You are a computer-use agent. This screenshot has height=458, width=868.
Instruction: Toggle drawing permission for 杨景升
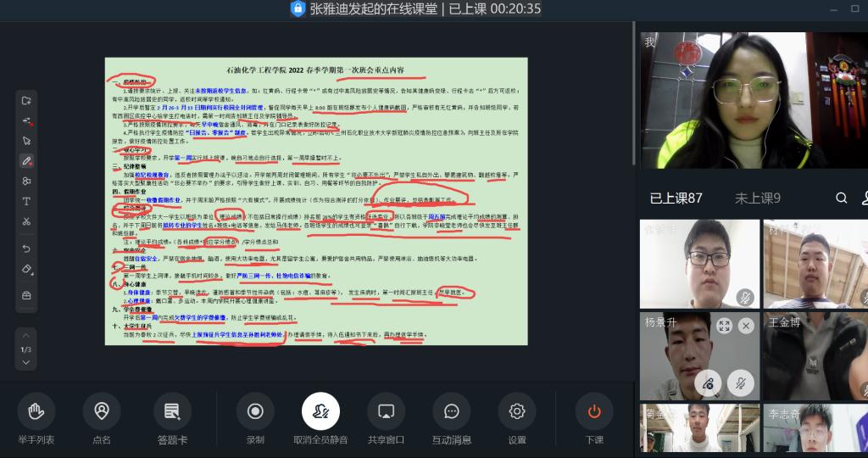coord(708,383)
